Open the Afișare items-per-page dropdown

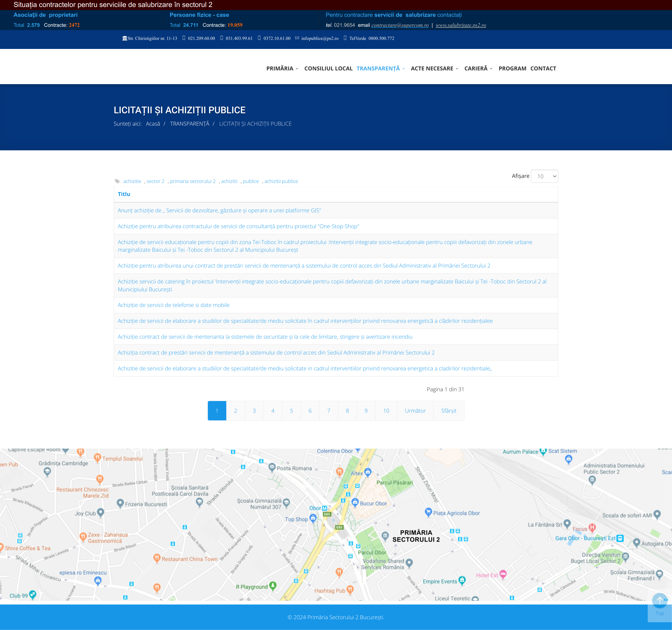544,176
